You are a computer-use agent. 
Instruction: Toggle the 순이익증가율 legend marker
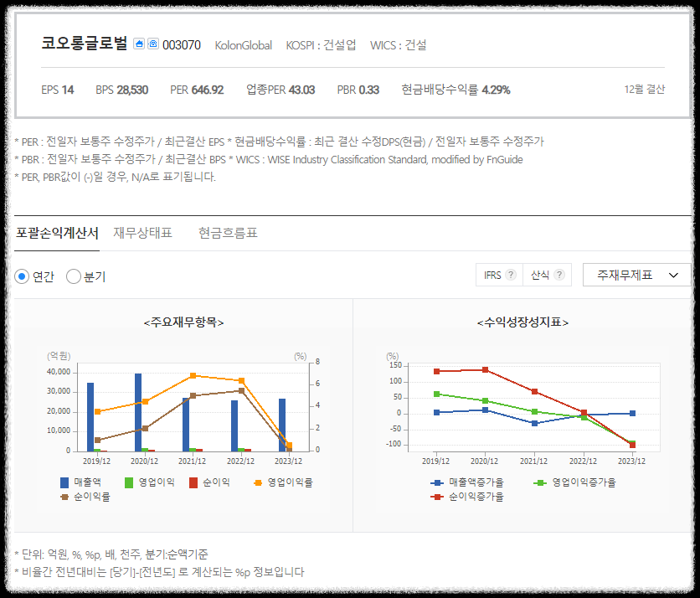point(437,497)
